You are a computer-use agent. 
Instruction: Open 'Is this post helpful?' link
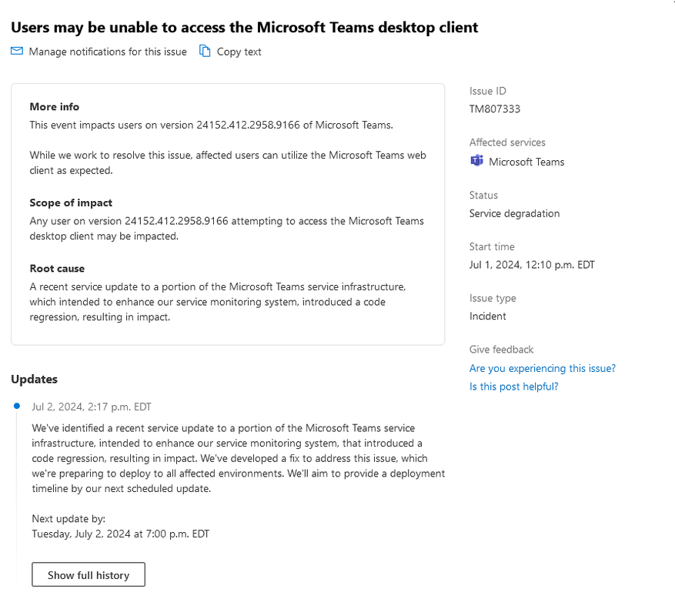(513, 387)
